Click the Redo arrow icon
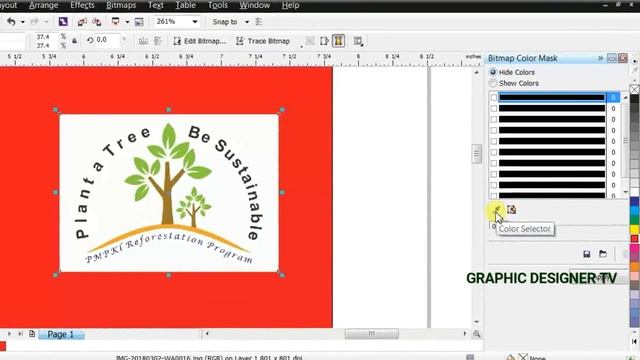The image size is (640, 360). [x=35, y=22]
